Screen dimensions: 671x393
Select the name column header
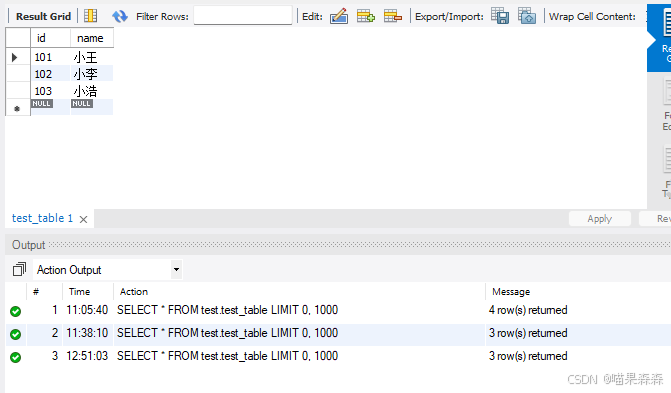92,38
